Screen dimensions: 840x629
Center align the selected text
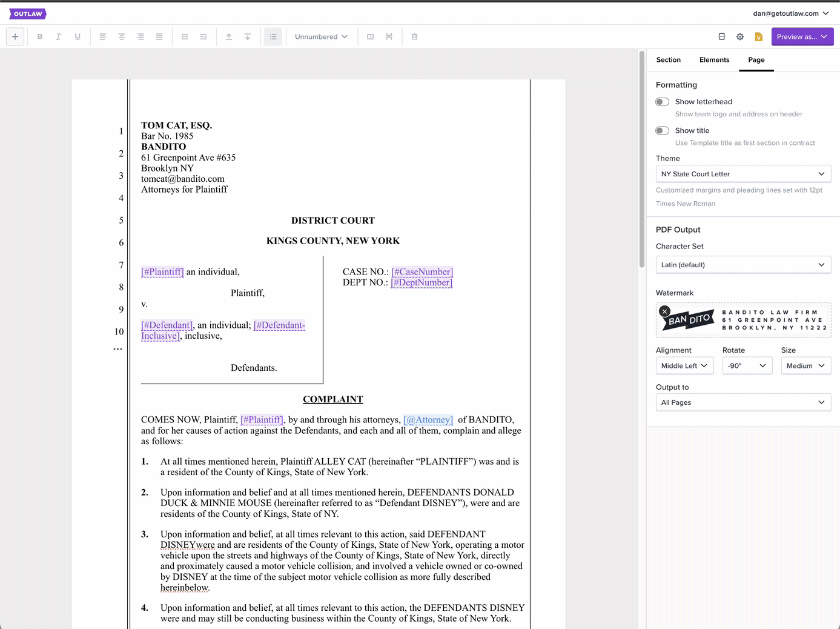pos(122,37)
